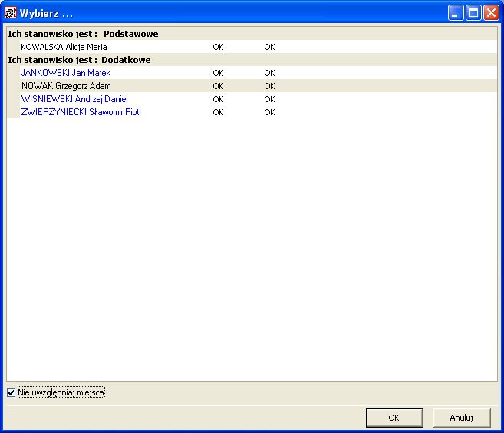Click the Nie uwzględniaj miejsca label
The height and width of the screenshot is (433, 504).
tap(61, 392)
